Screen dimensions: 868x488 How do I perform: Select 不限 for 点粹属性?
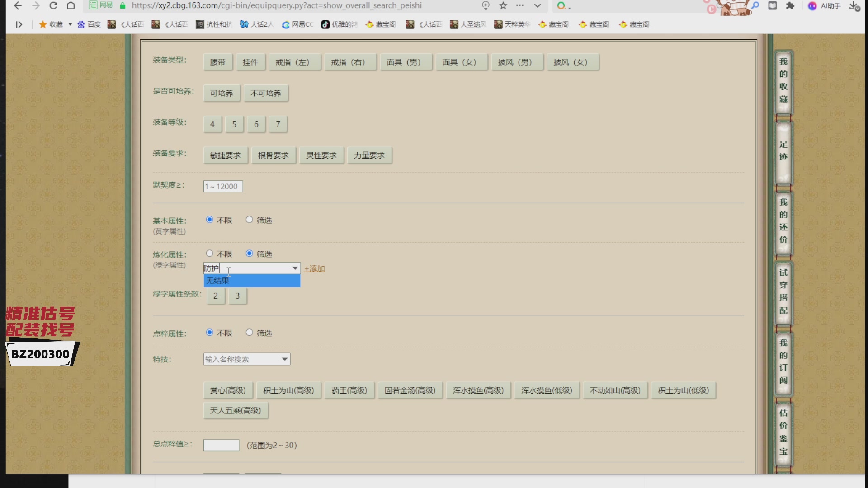click(210, 333)
